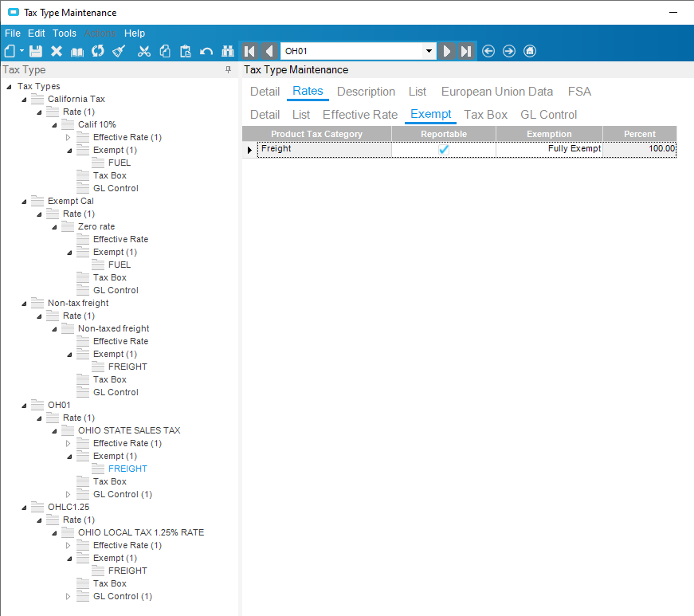The width and height of the screenshot is (694, 616).
Task: Click the Refresh arrows icon
Action: click(98, 51)
